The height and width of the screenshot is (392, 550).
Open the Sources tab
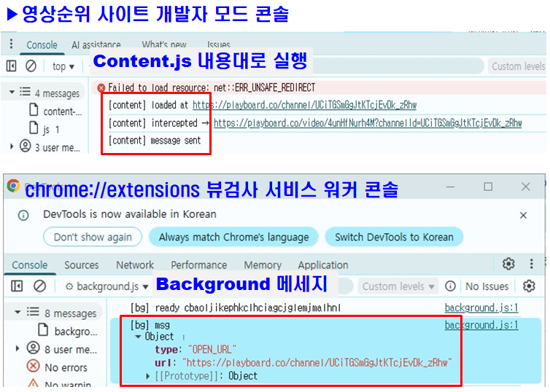click(82, 264)
